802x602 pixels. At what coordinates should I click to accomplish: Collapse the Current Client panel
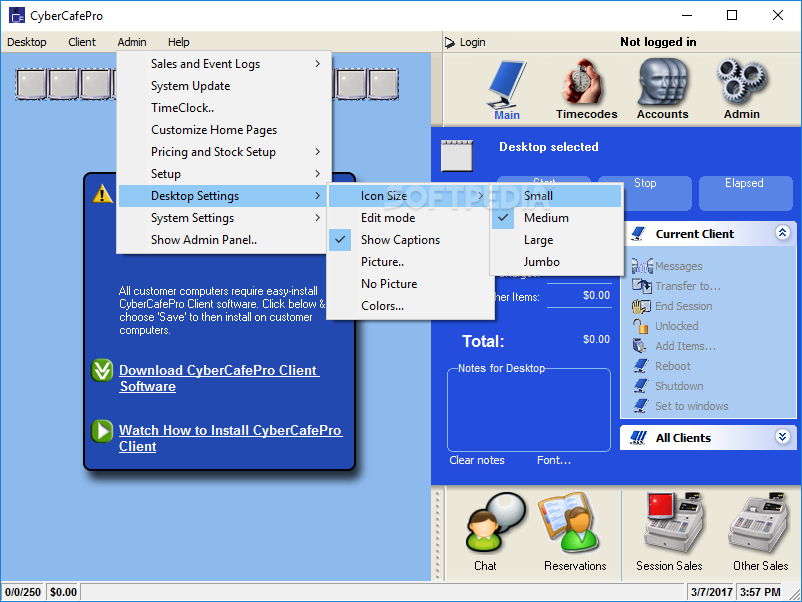pos(782,233)
